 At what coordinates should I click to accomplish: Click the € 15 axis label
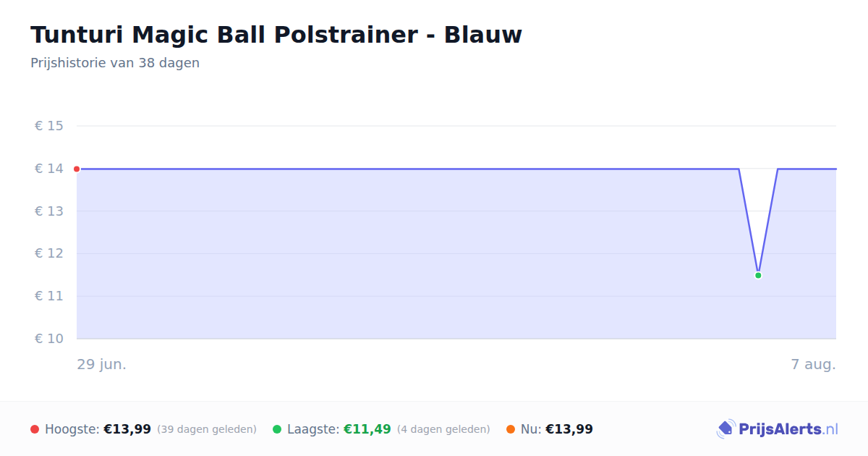(49, 126)
